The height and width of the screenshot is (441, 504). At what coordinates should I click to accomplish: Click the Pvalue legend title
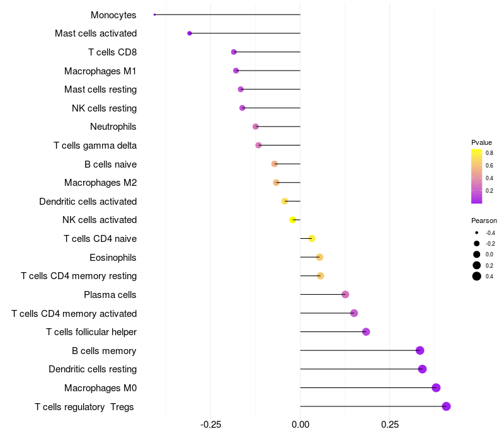481,142
